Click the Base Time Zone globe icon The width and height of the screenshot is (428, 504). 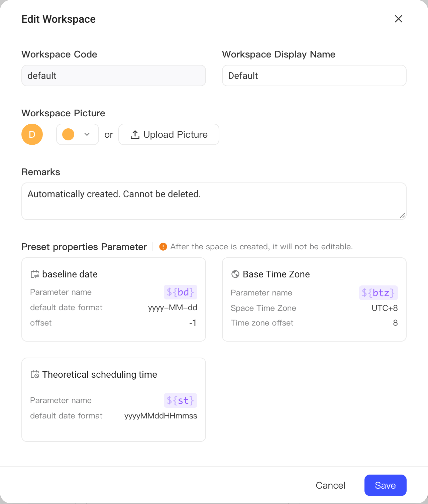(235, 274)
